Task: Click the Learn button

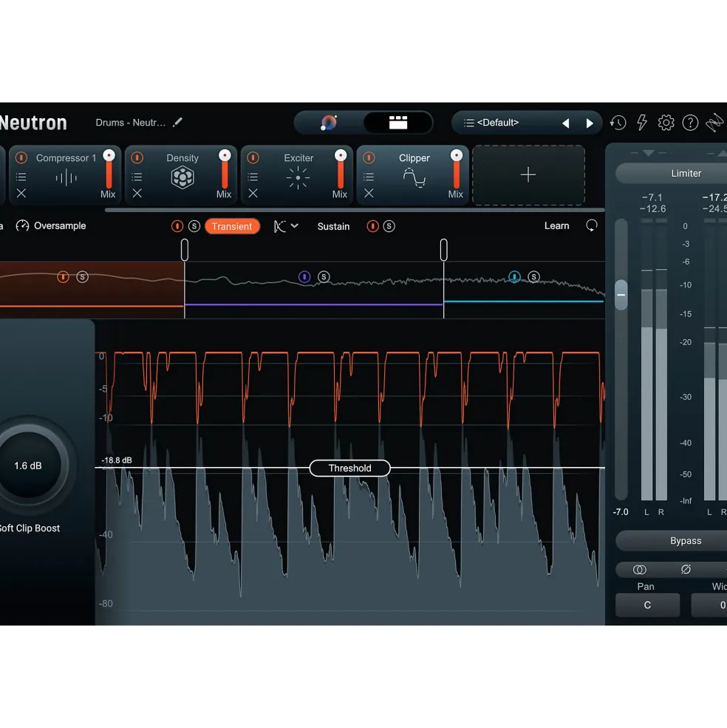Action: click(556, 225)
